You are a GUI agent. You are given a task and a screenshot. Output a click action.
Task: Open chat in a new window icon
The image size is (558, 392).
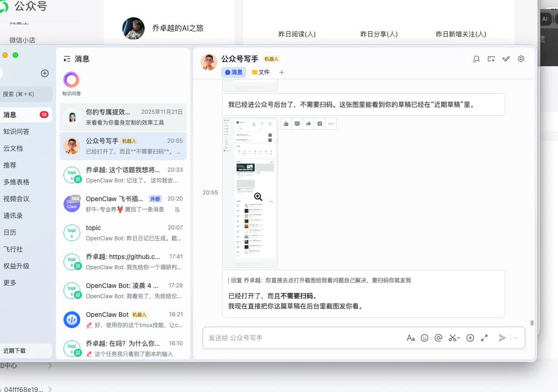click(491, 59)
